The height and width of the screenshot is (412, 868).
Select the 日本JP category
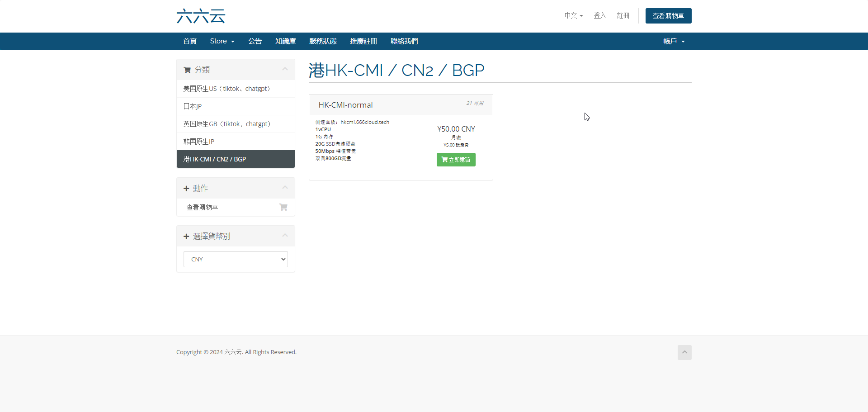(x=193, y=106)
